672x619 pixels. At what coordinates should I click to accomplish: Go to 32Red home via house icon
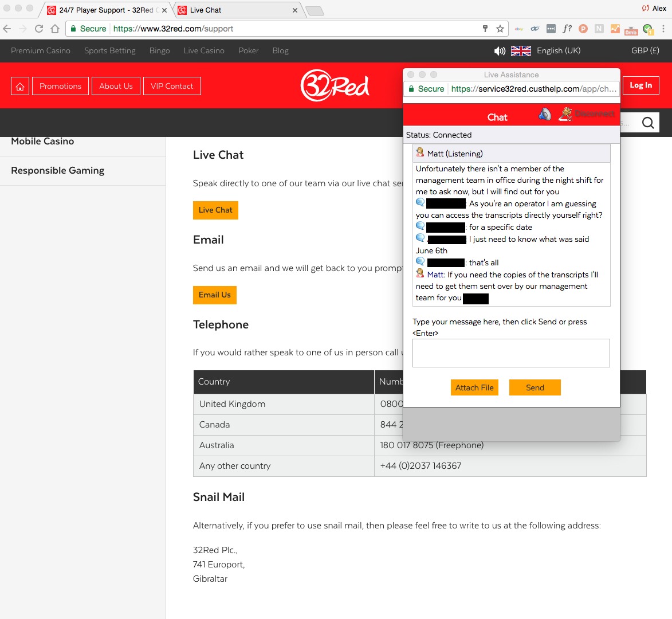[x=20, y=86]
